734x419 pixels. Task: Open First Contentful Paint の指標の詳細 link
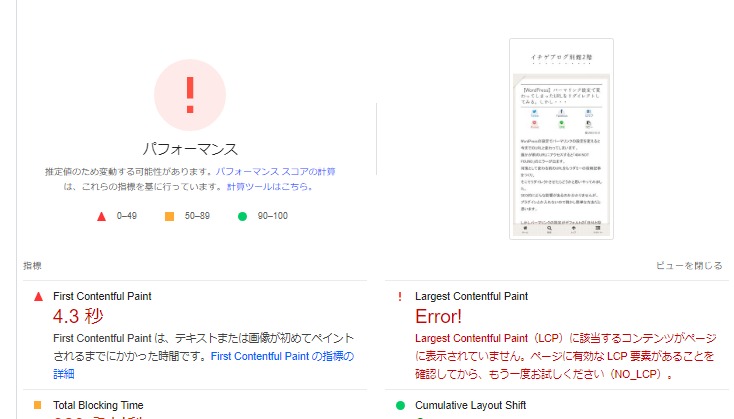[282, 356]
